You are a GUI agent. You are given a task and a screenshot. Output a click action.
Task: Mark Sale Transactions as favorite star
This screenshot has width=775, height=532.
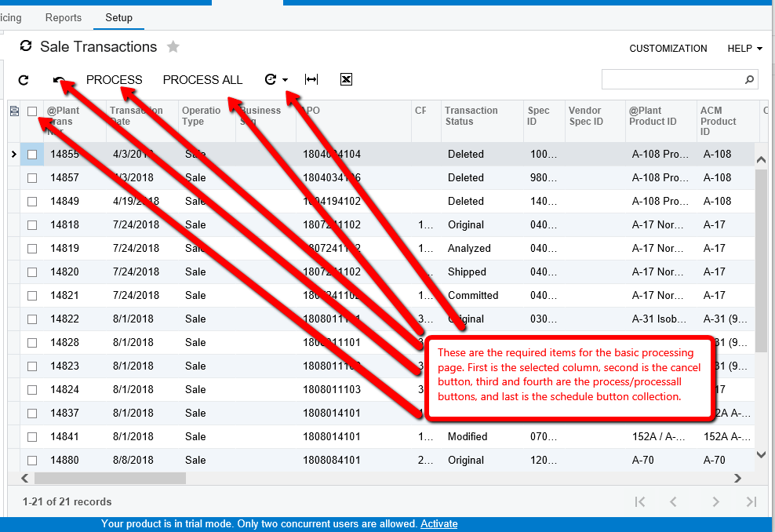[x=173, y=46]
